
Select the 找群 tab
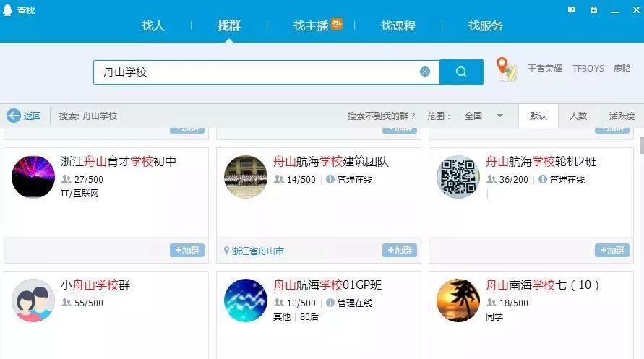229,26
